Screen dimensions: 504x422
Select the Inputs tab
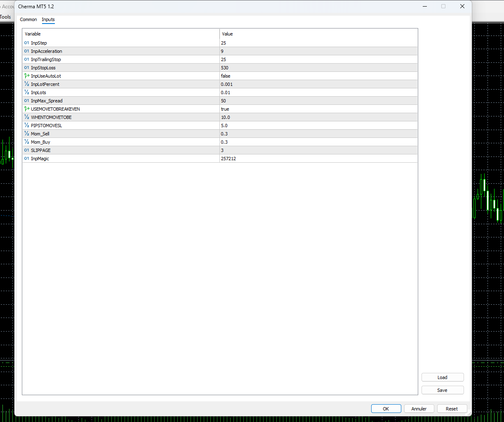pyautogui.click(x=48, y=19)
